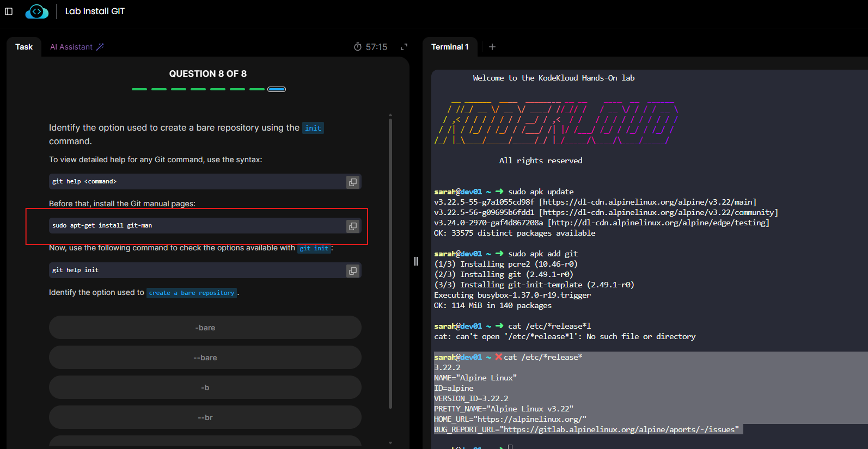Expand the task panel to fullscreen
Screen dimensions: 868x449
(404, 47)
